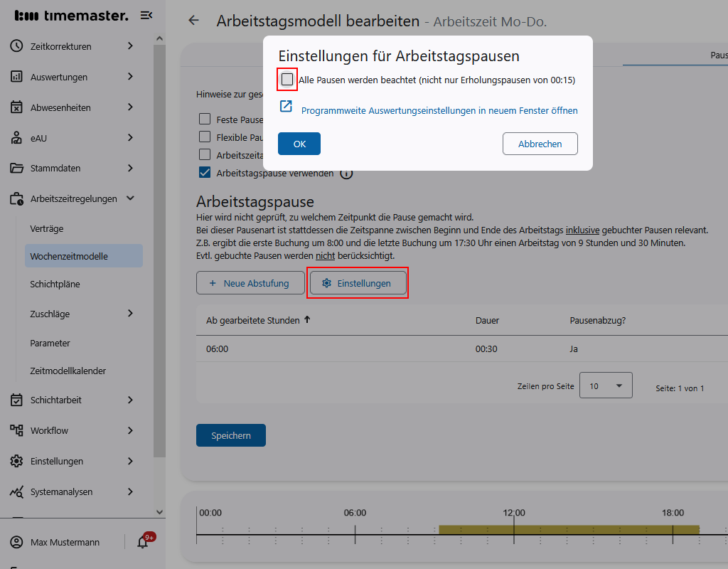Open the 'Zeilen pro Seite' dropdown
The width and height of the screenshot is (728, 569).
pos(605,384)
